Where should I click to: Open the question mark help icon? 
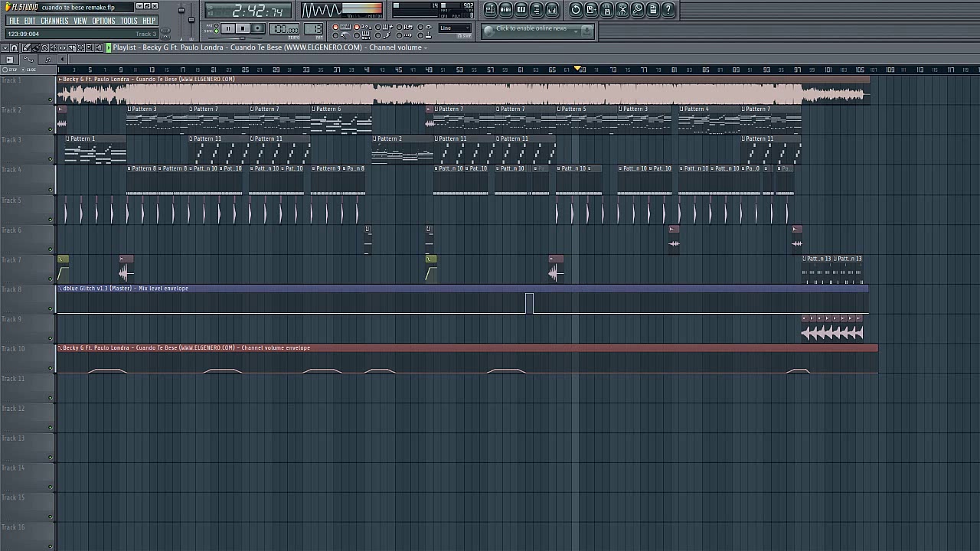pos(668,9)
